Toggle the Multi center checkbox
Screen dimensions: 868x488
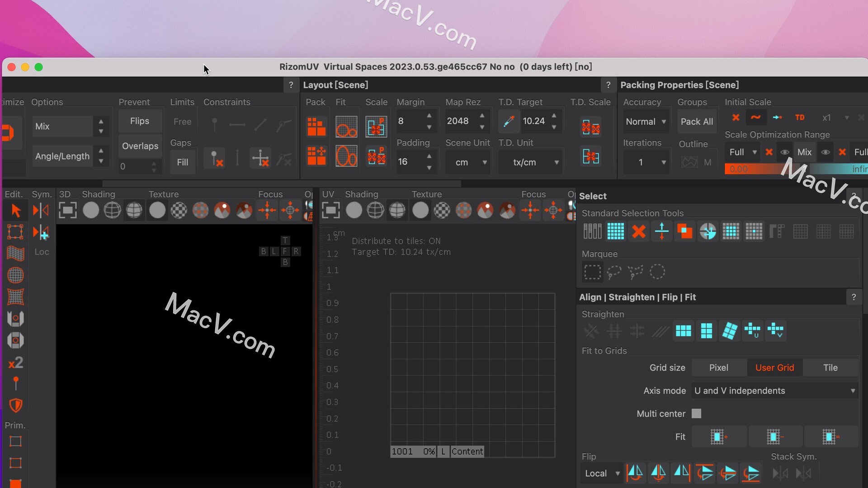pos(696,413)
